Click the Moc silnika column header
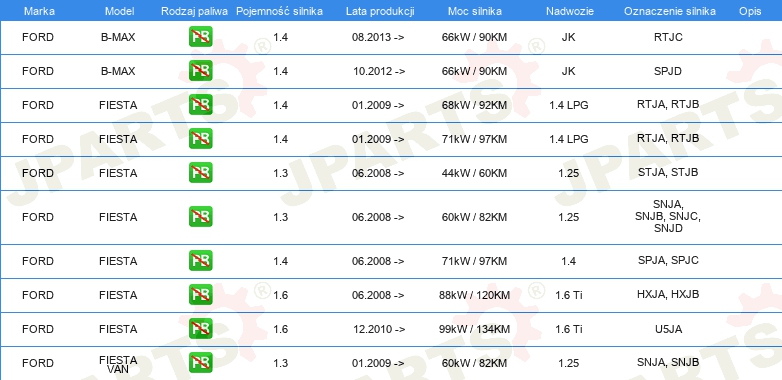The height and width of the screenshot is (380, 782). (475, 11)
